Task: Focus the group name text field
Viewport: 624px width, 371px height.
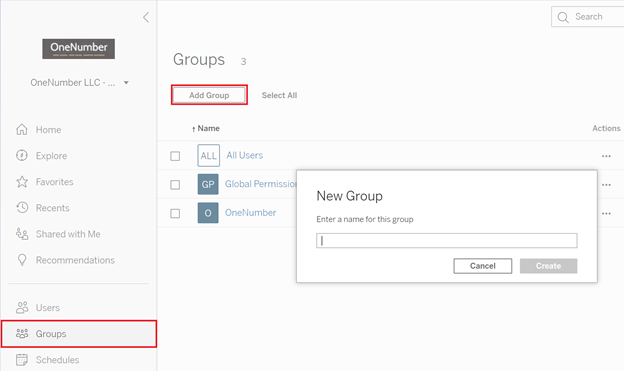Action: (x=447, y=240)
